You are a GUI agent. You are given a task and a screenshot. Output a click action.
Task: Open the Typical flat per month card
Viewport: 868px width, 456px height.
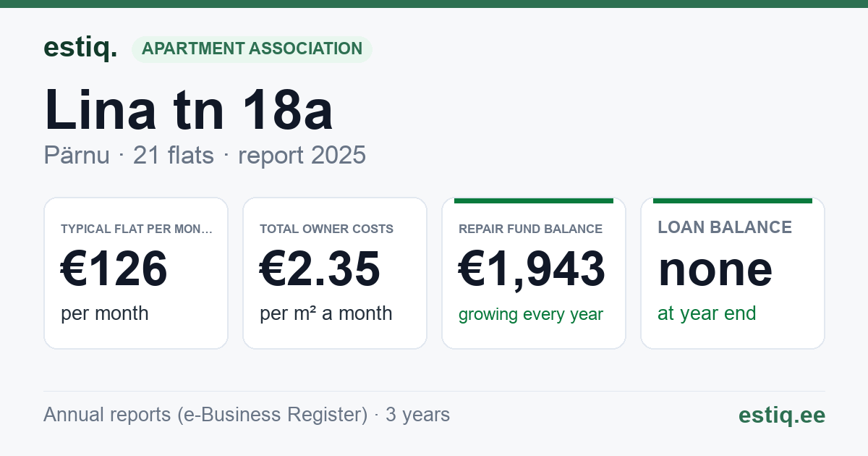pos(136,273)
